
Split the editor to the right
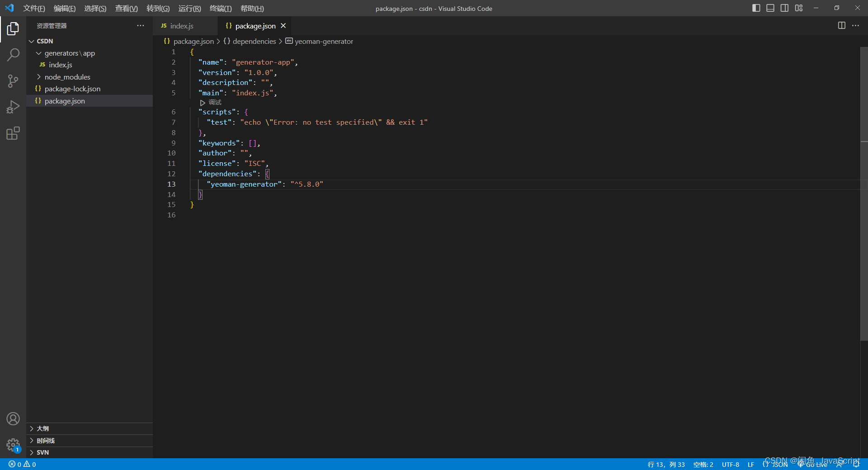pyautogui.click(x=841, y=26)
